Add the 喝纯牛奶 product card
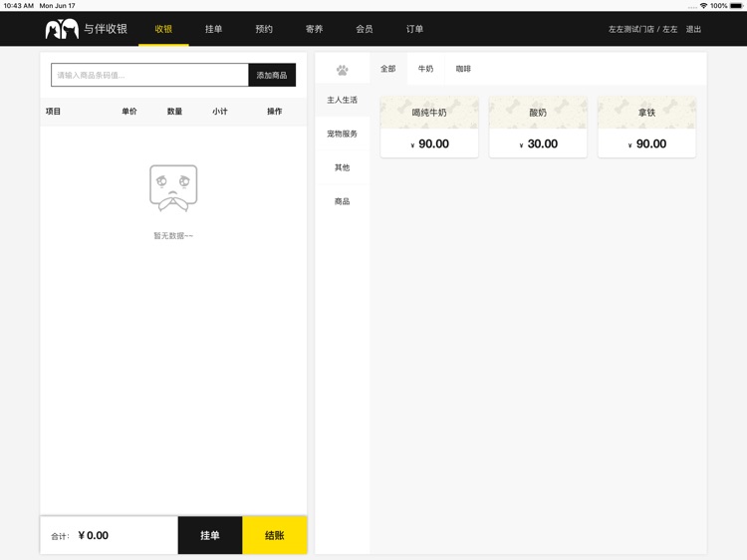Image resolution: width=747 pixels, height=560 pixels. (429, 127)
